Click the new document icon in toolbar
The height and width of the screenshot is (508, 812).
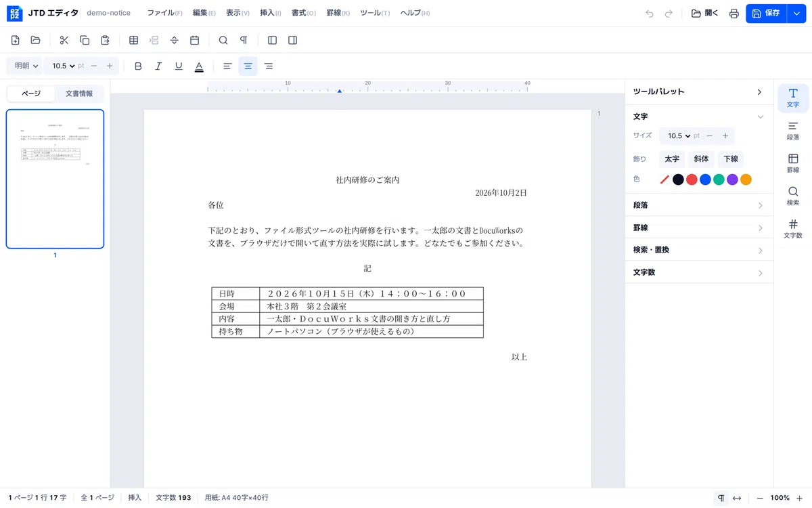click(16, 41)
